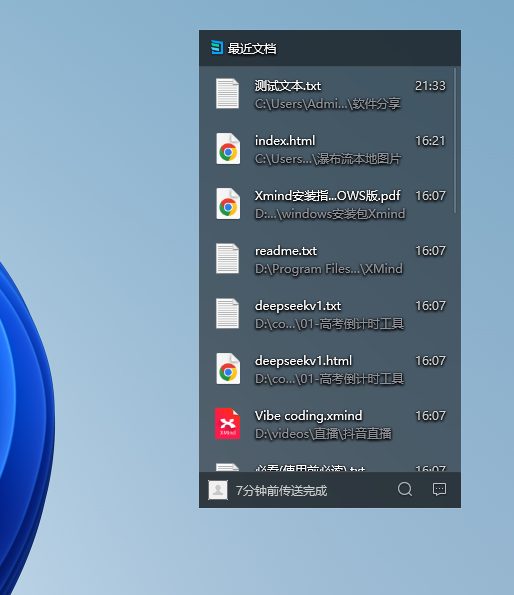Click the 最近文档 title text

click(252, 48)
